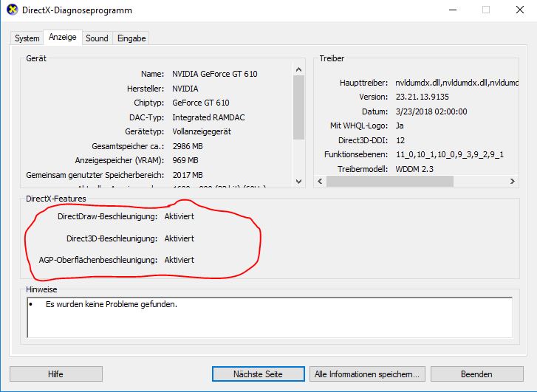Click the Gerät vertical scrollbar thumb

click(x=298, y=107)
